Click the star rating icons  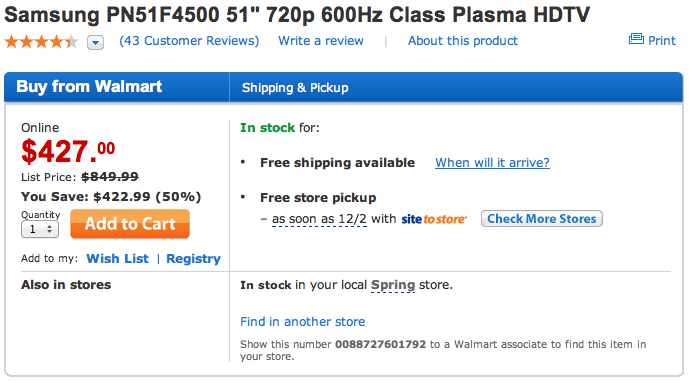click(41, 42)
